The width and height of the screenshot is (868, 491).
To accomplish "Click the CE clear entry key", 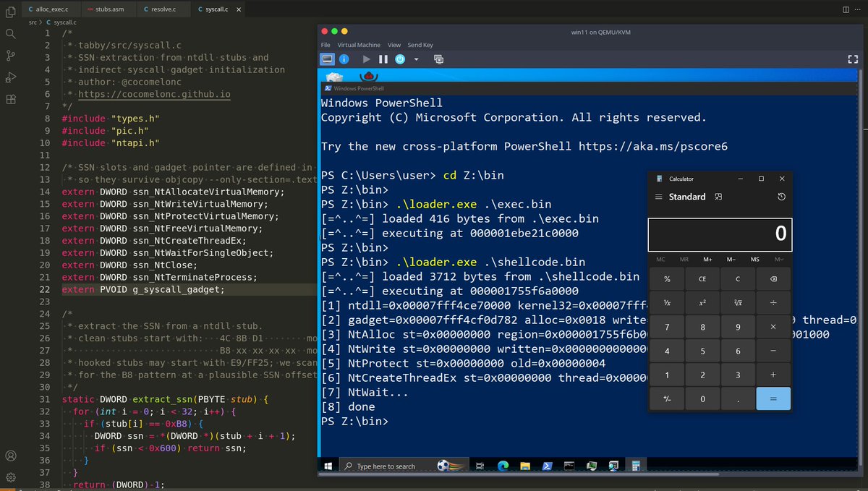I will coord(702,278).
